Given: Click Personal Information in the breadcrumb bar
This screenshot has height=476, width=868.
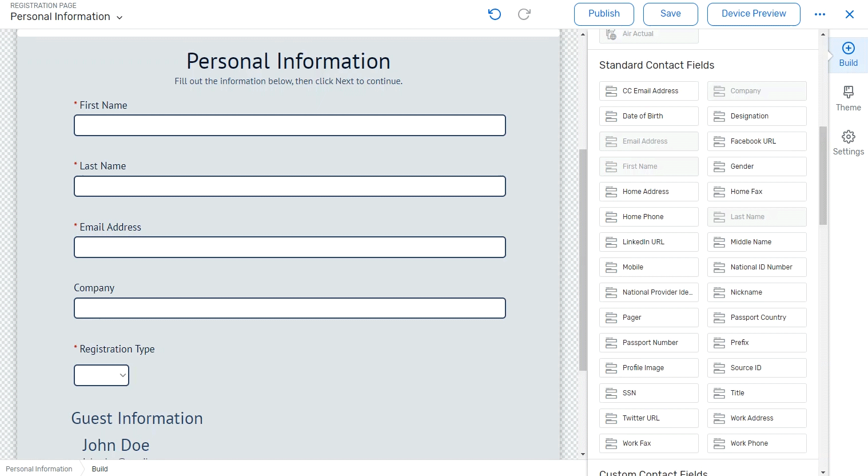Looking at the screenshot, I should pos(39,469).
